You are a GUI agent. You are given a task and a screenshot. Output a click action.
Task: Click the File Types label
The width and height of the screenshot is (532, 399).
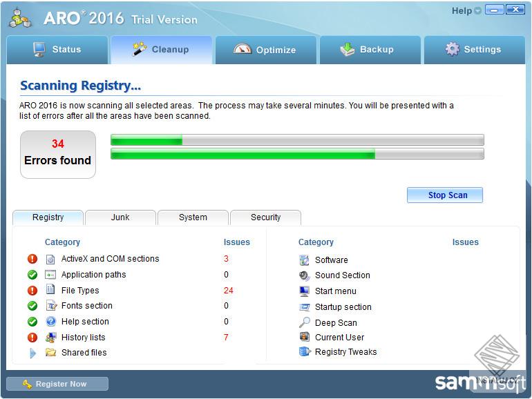point(80,291)
